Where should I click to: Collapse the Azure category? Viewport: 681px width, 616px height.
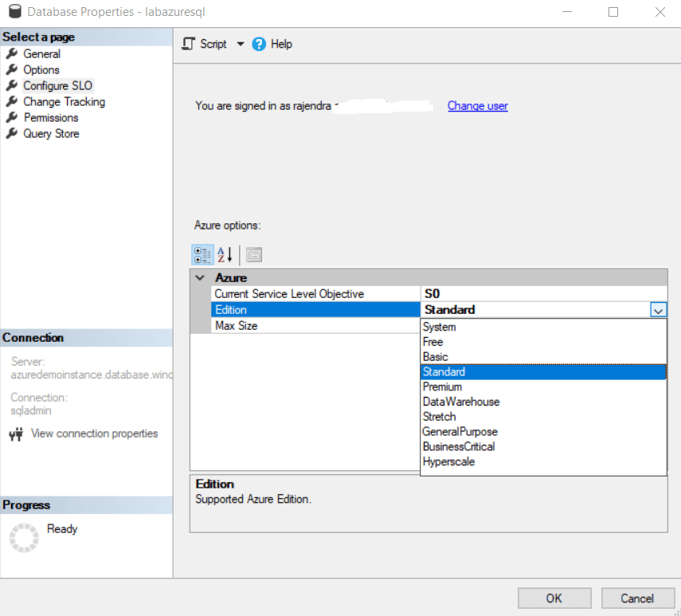[200, 277]
